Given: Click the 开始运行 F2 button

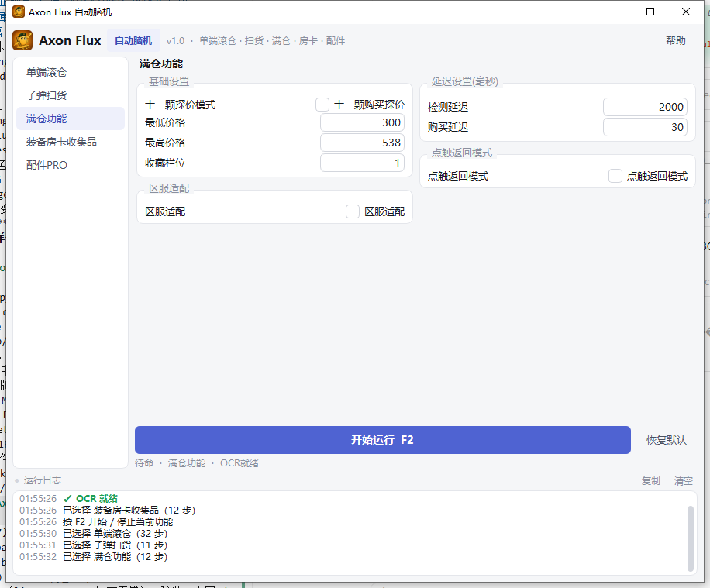Looking at the screenshot, I should tap(383, 440).
